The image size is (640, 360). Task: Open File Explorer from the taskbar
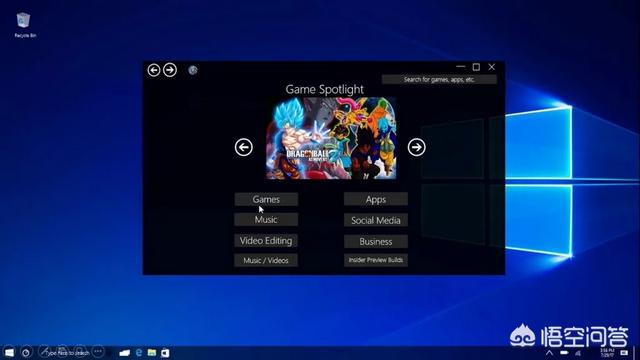click(x=152, y=352)
